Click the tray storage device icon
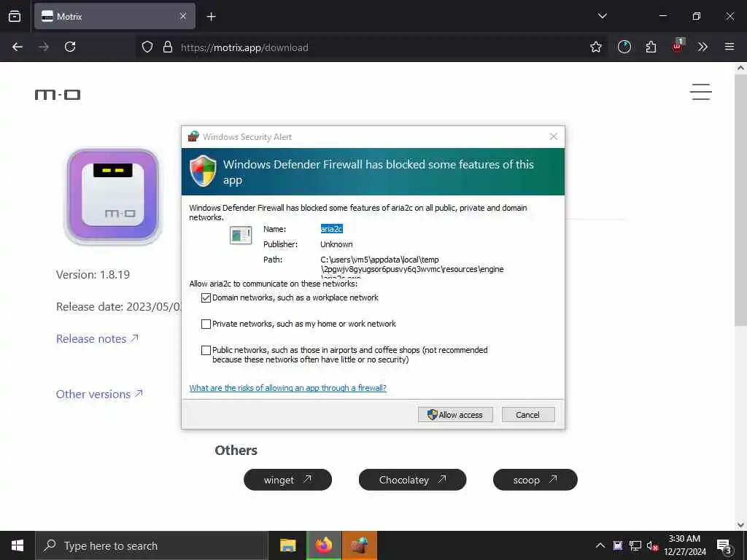Screen dimensions: 747x560 (x=617, y=545)
